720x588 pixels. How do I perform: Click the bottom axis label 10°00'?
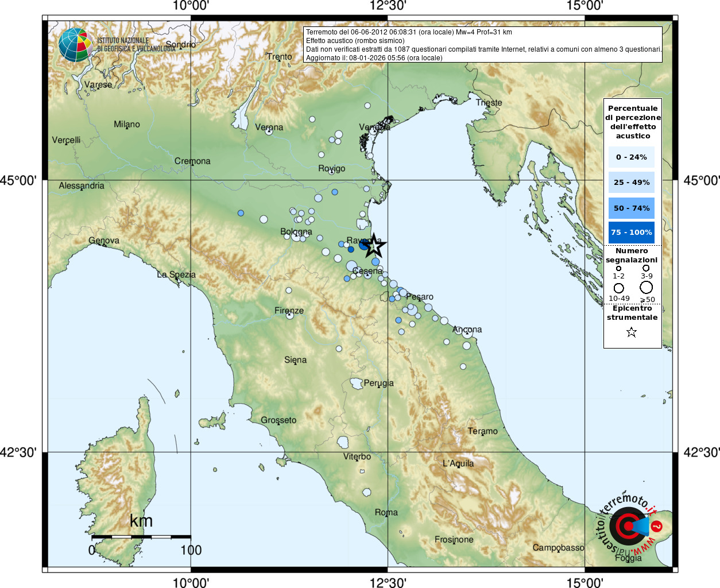tap(191, 582)
